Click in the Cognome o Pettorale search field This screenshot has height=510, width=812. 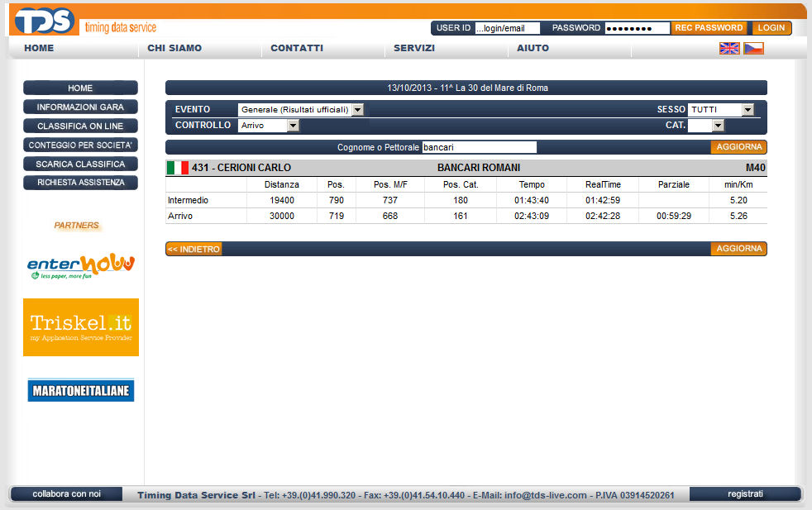[479, 147]
